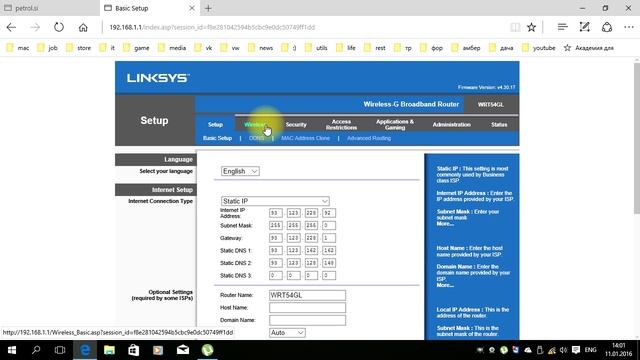Image resolution: width=640 pixels, height=360 pixels.
Task: Click the Host Name field
Action: (x=307, y=307)
